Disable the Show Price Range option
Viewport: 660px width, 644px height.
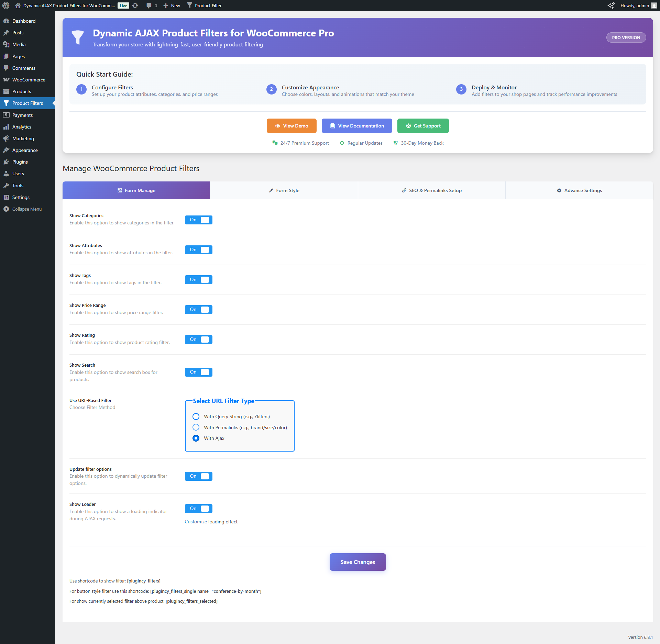coord(199,309)
